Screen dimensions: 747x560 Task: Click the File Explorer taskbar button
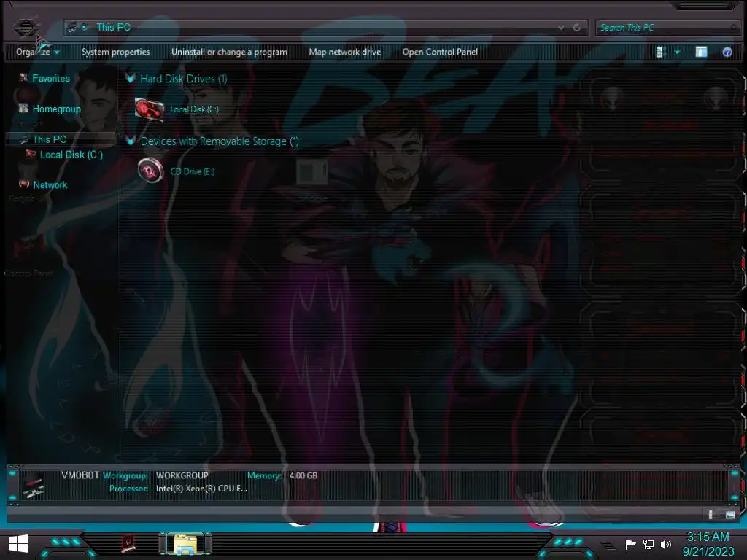185,543
